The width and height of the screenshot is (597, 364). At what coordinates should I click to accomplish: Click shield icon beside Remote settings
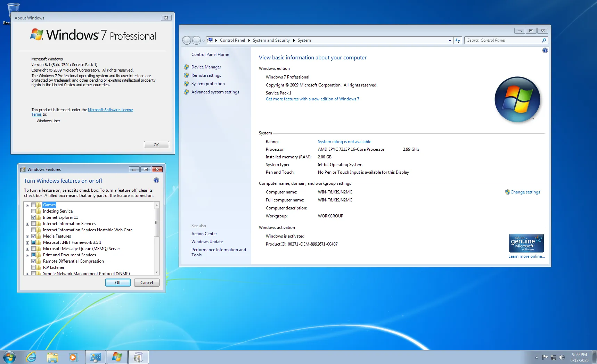click(186, 75)
